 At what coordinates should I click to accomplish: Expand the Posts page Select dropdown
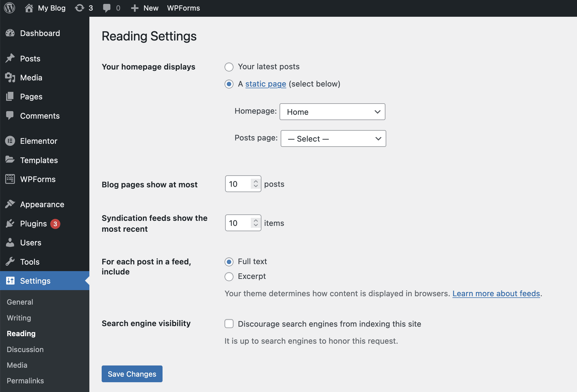(333, 139)
